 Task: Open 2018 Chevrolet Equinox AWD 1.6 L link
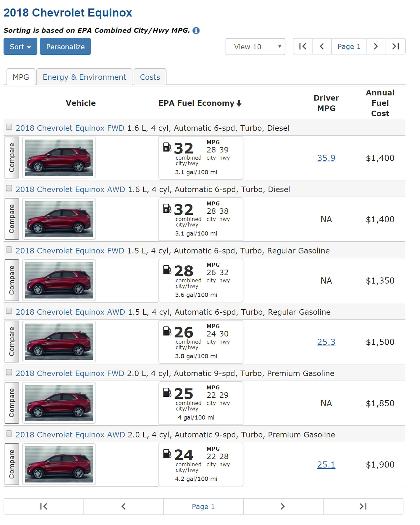click(70, 189)
